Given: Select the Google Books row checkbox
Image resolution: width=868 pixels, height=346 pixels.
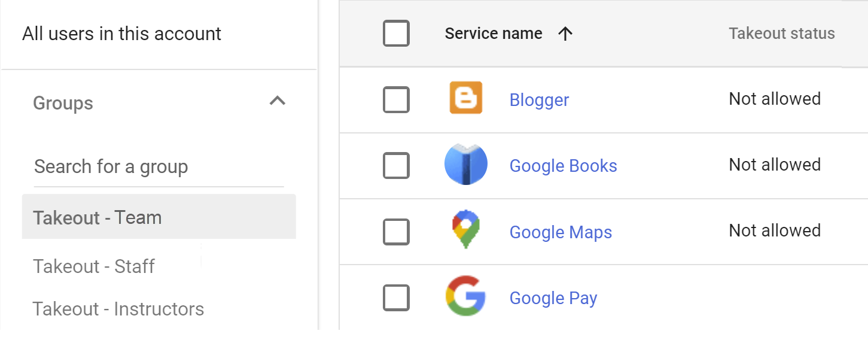Looking at the screenshot, I should (x=396, y=165).
